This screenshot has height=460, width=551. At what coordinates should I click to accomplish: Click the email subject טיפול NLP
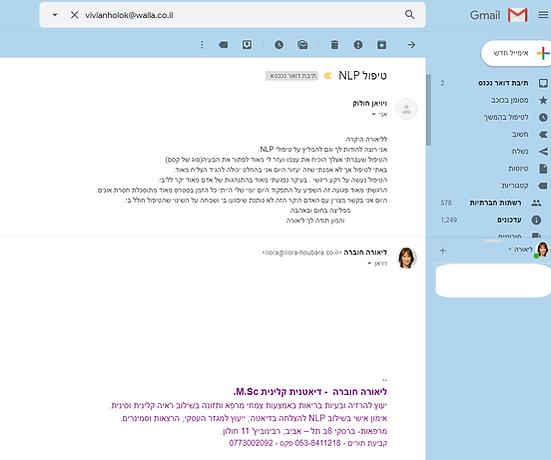coord(363,76)
